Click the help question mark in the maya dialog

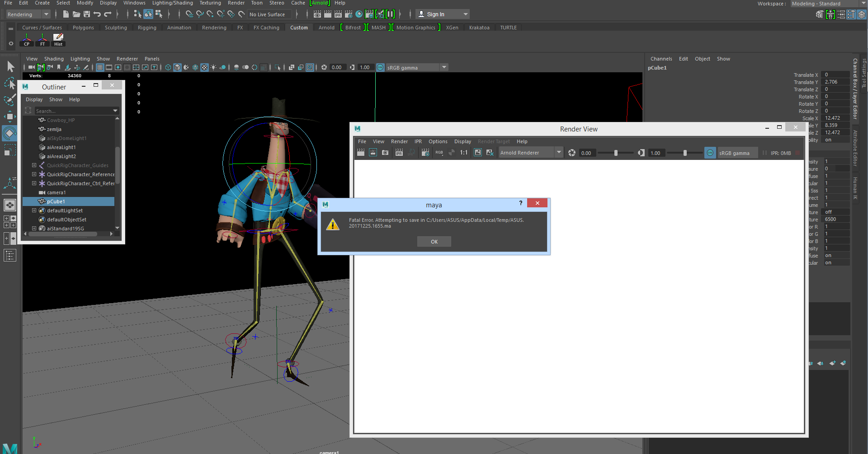tap(521, 203)
